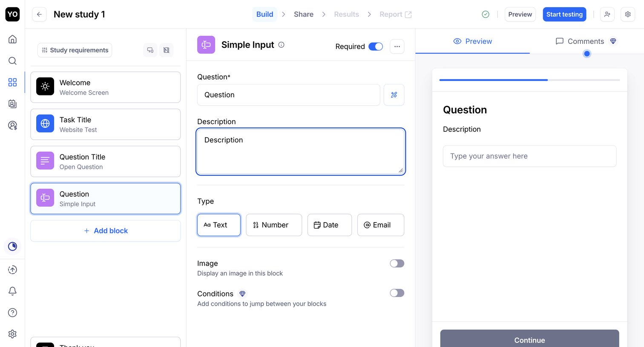Select the Question Title Open Question block
The width and height of the screenshot is (644, 347).
[106, 161]
